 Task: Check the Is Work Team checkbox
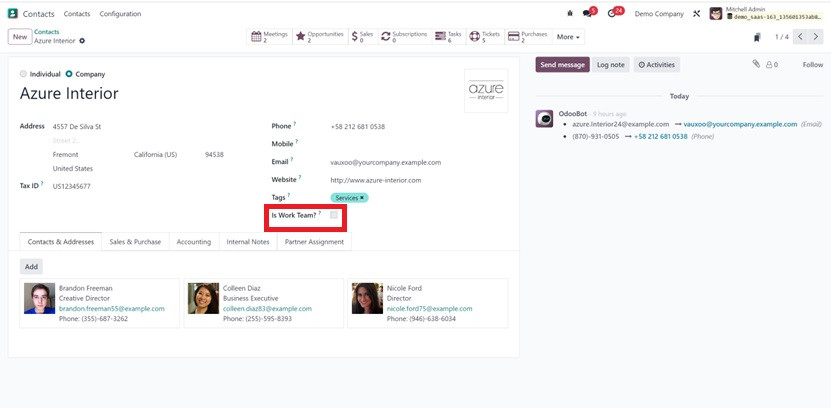pos(334,215)
